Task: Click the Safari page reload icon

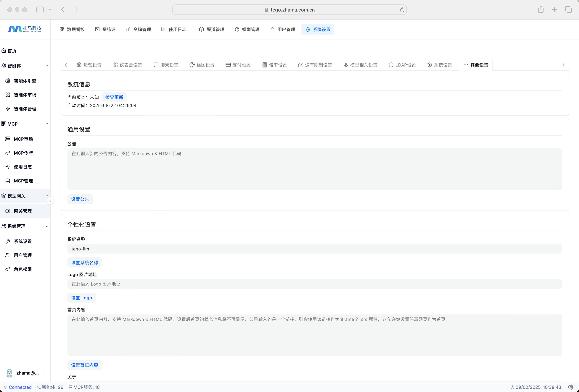Action: tap(402, 10)
